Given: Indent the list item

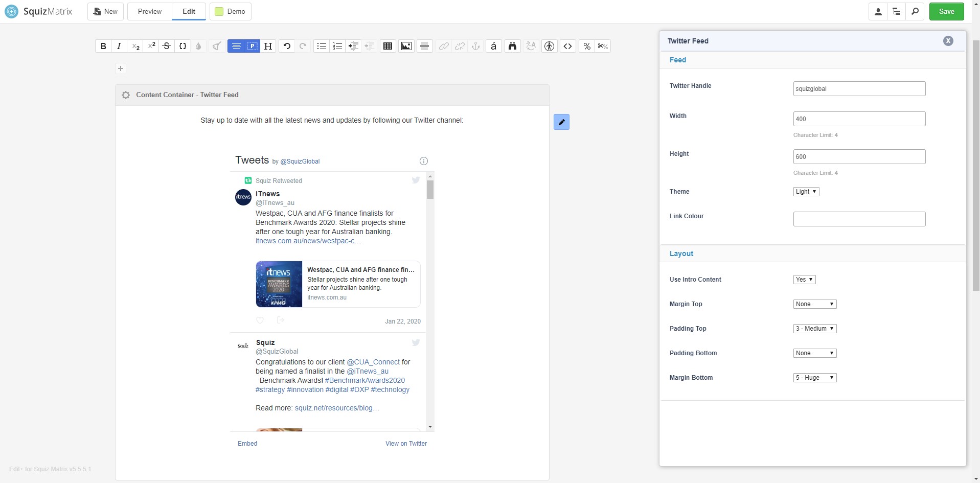Looking at the screenshot, I should coord(353,46).
